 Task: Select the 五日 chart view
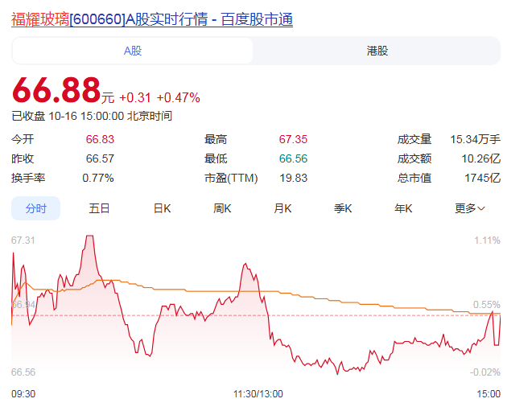point(99,208)
